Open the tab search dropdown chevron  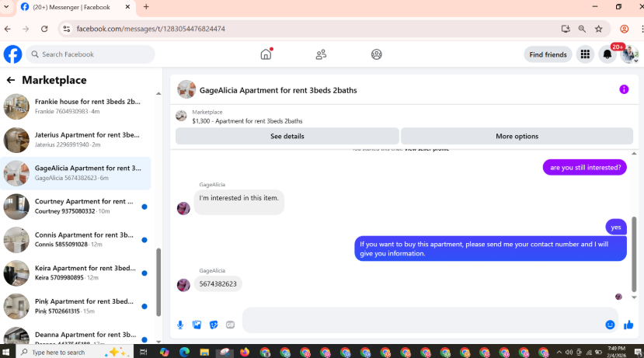6,6
